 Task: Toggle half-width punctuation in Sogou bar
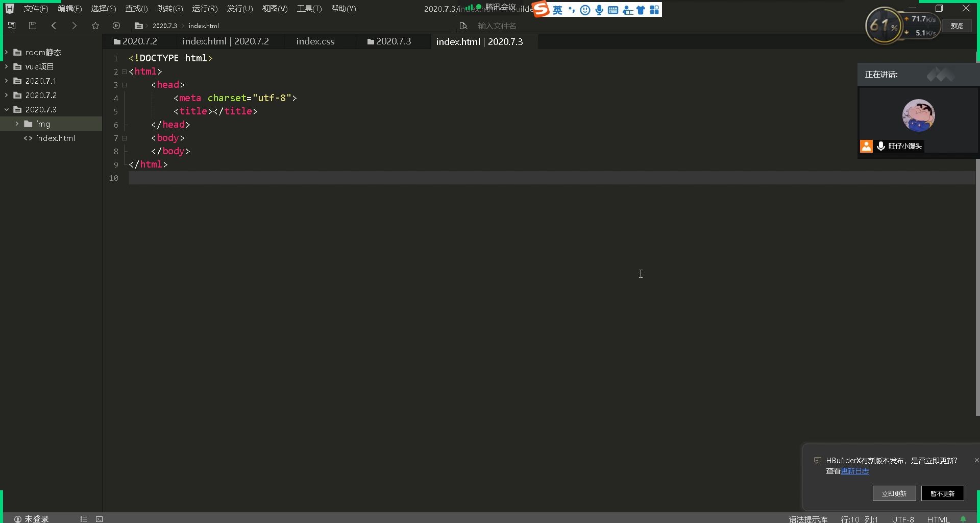tap(572, 10)
